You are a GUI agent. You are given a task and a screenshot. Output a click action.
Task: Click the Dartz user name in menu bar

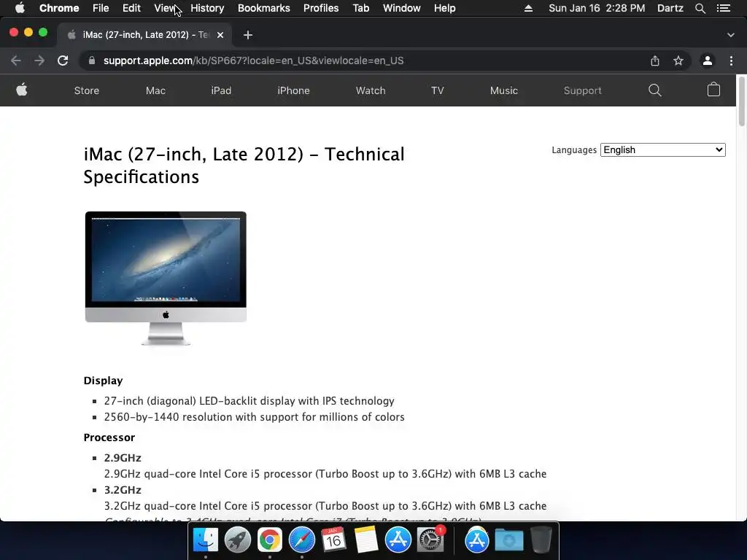click(x=670, y=8)
